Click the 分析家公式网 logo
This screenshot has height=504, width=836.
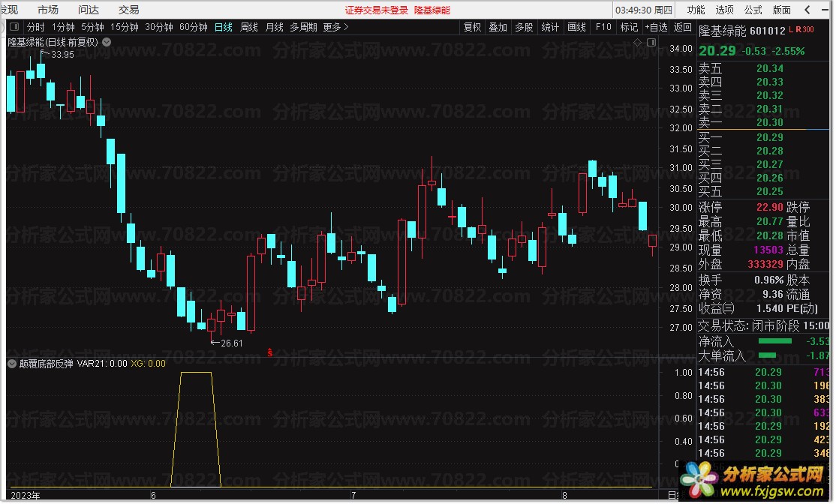coord(753,481)
